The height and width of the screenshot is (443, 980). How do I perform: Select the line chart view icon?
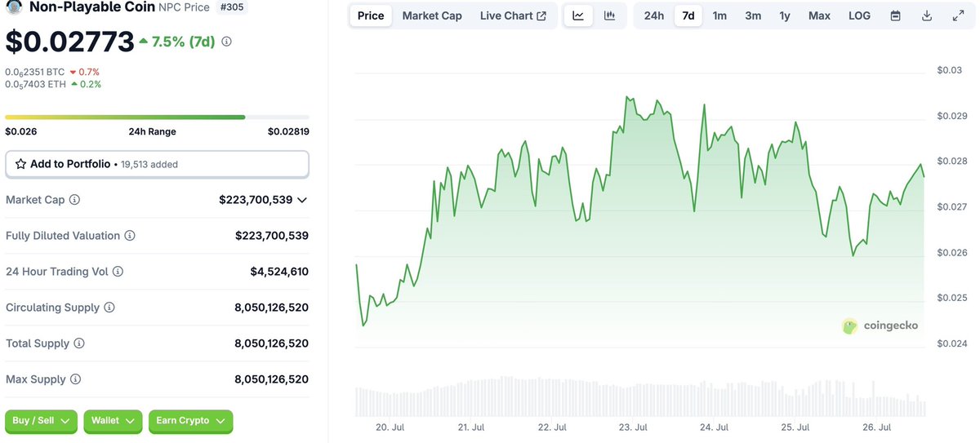(x=578, y=16)
